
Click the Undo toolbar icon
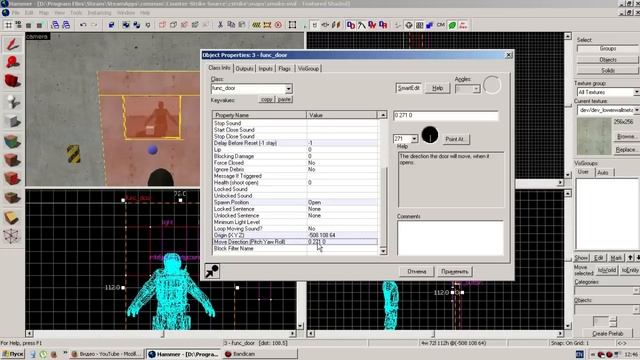[x=83, y=25]
